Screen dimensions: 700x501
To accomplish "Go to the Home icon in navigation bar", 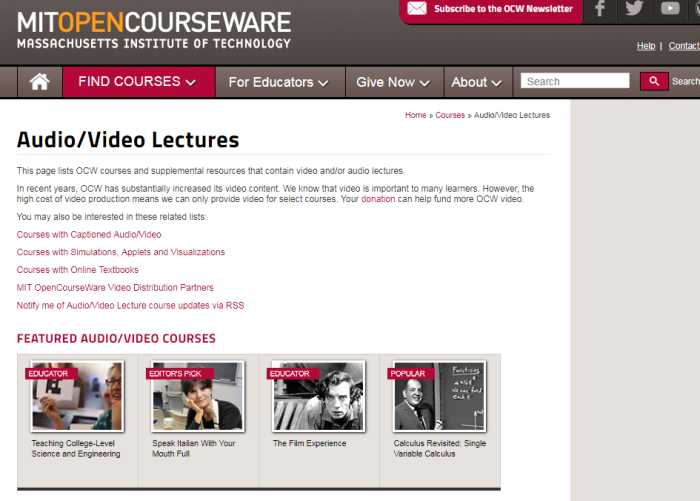I will 39,82.
